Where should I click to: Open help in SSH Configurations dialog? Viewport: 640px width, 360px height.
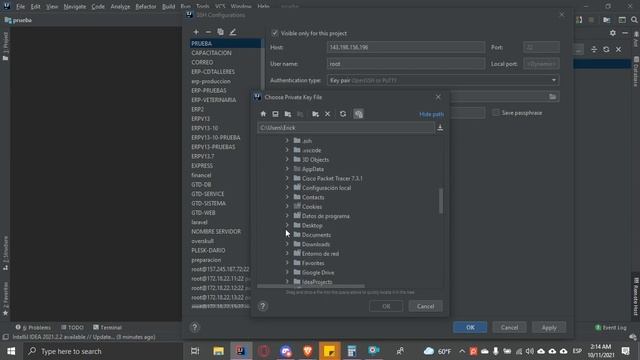(x=195, y=327)
